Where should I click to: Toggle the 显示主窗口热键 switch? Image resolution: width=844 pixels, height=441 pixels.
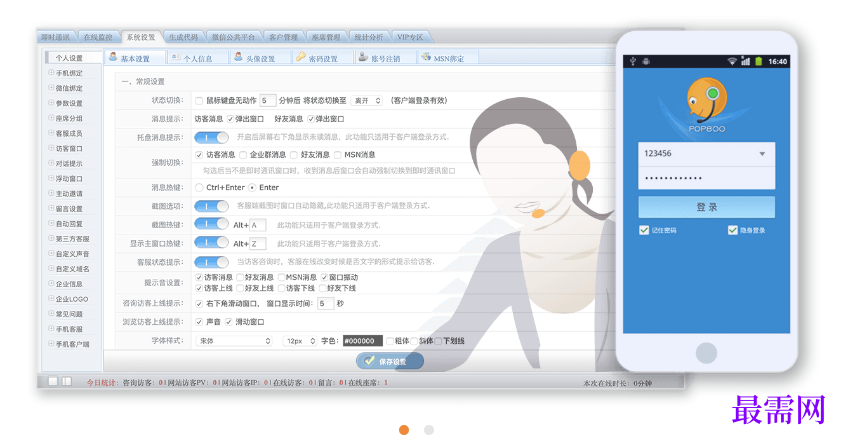point(212,243)
